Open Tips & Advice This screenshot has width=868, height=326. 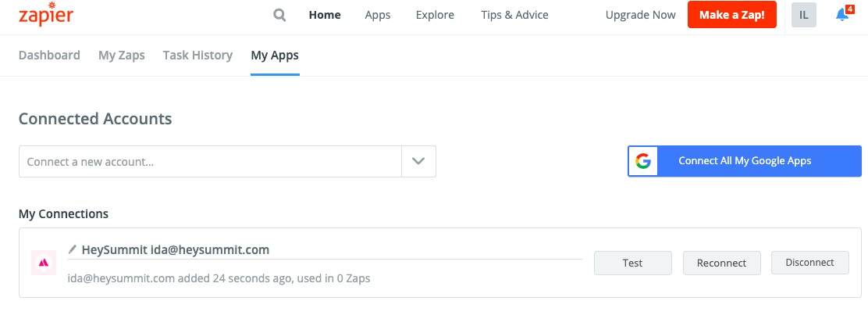point(515,15)
